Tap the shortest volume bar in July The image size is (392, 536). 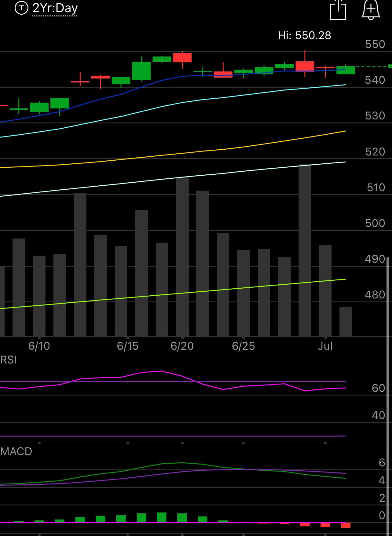pos(346,322)
